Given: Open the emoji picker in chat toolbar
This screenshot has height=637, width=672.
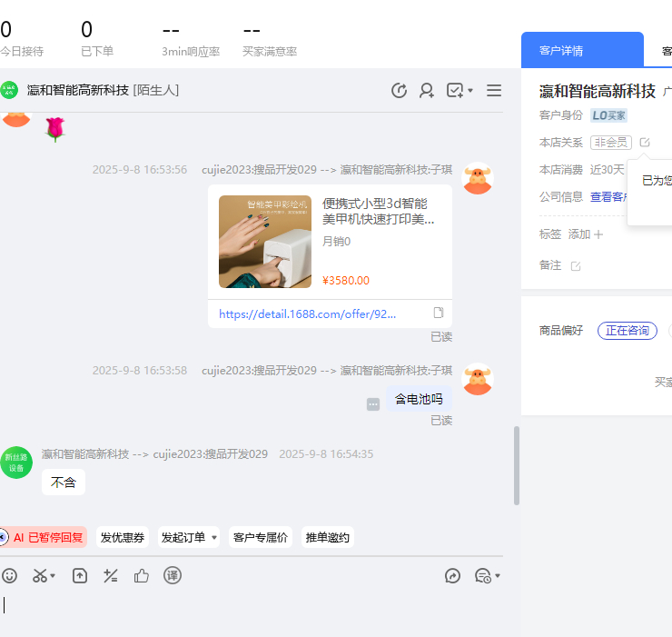Looking at the screenshot, I should click(x=10, y=575).
